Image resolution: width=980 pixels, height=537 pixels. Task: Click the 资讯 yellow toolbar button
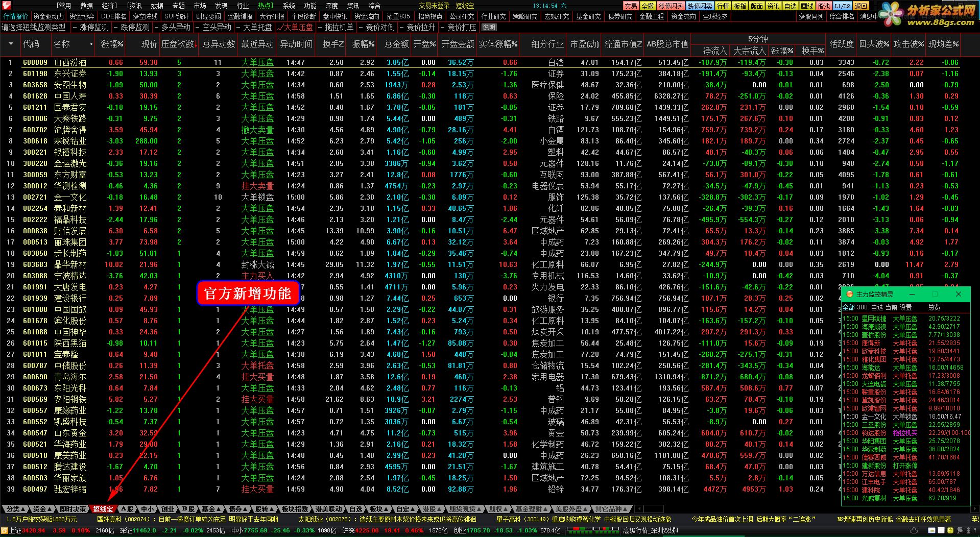click(773, 6)
